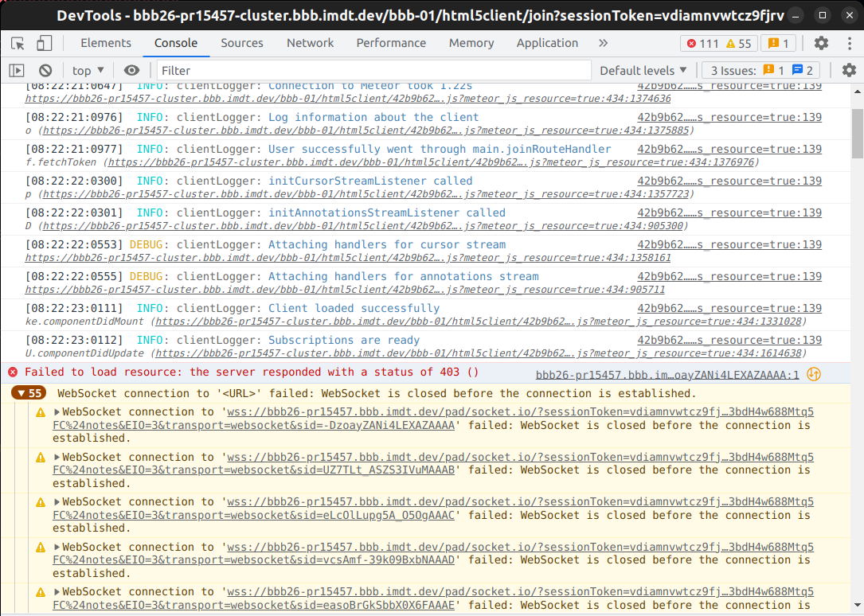Show the console sidebar panel

pyautogui.click(x=15, y=70)
